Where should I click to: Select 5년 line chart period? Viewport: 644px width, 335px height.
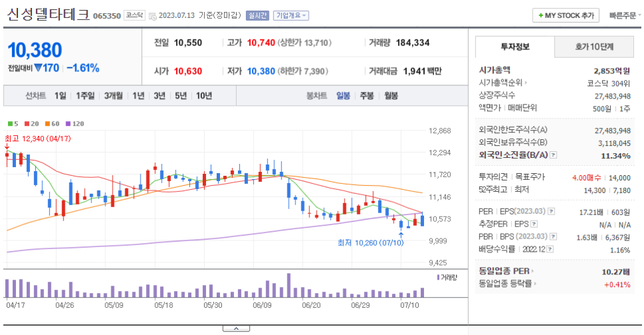point(181,96)
